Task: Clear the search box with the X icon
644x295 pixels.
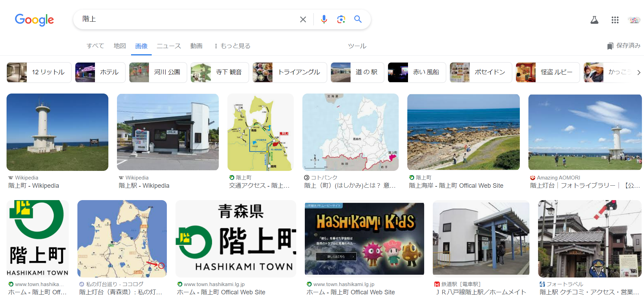Action: pos(303,20)
